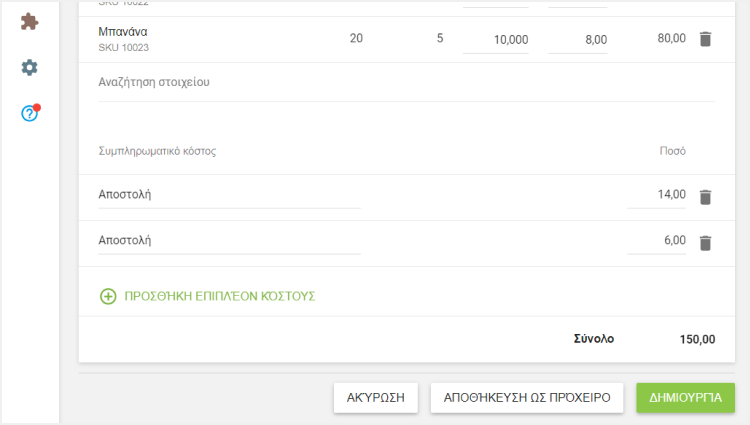Open the Apps puzzle piece icon
Image resolution: width=750 pixels, height=425 pixels.
pos(30,21)
